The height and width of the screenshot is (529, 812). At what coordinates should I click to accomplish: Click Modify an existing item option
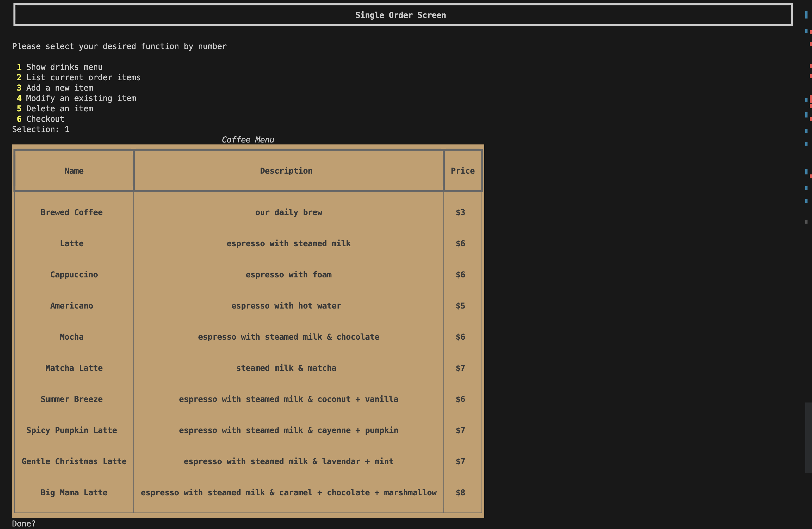point(81,98)
